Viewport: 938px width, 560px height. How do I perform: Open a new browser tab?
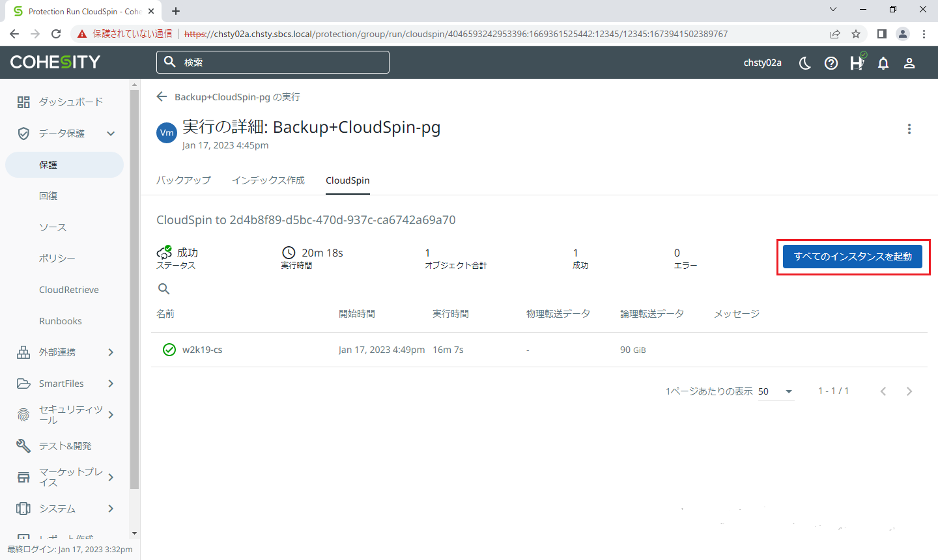coord(176,11)
